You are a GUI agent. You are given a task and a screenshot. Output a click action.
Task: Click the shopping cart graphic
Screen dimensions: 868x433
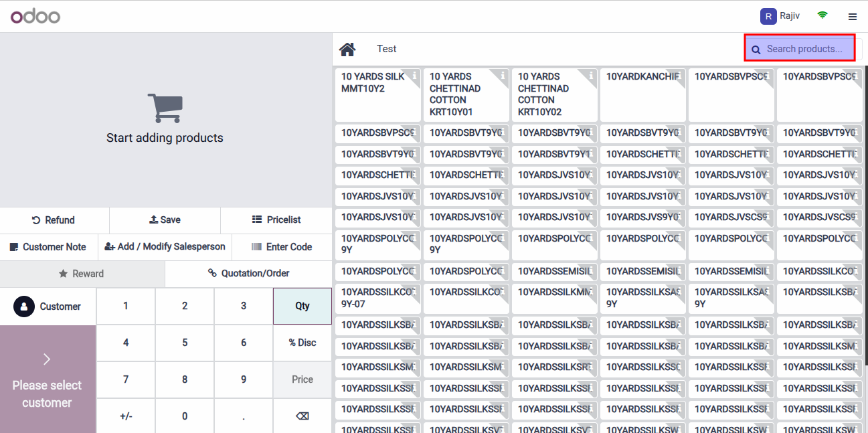(x=165, y=106)
